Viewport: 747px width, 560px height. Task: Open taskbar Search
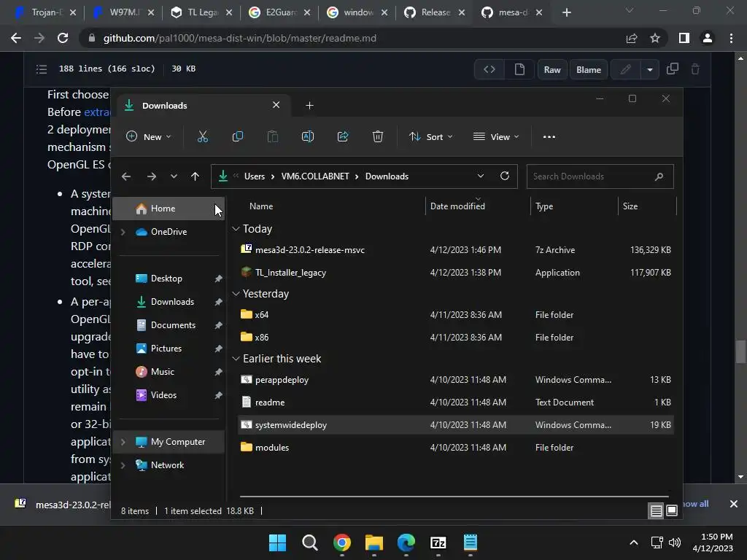click(x=309, y=542)
